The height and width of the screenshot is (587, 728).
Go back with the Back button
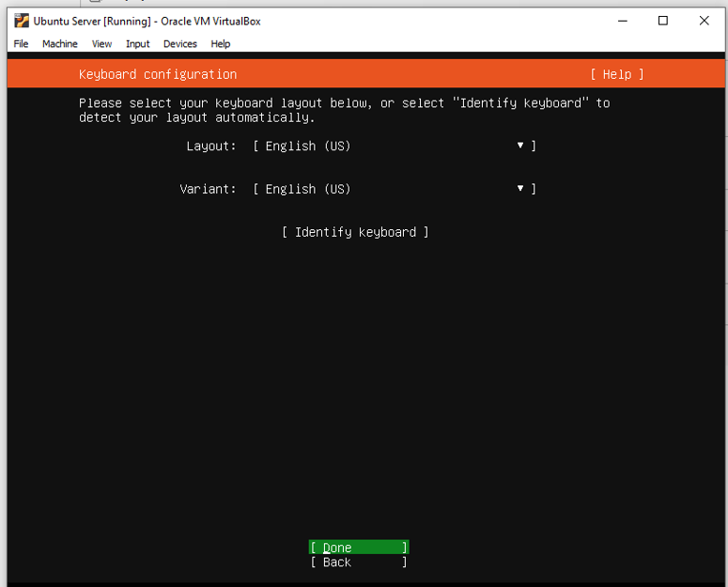(358, 563)
